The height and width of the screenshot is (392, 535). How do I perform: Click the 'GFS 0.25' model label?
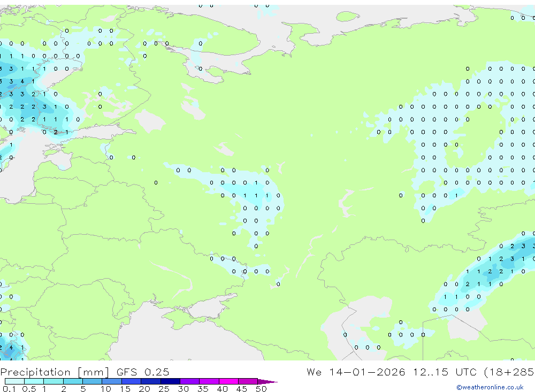[x=143, y=372]
